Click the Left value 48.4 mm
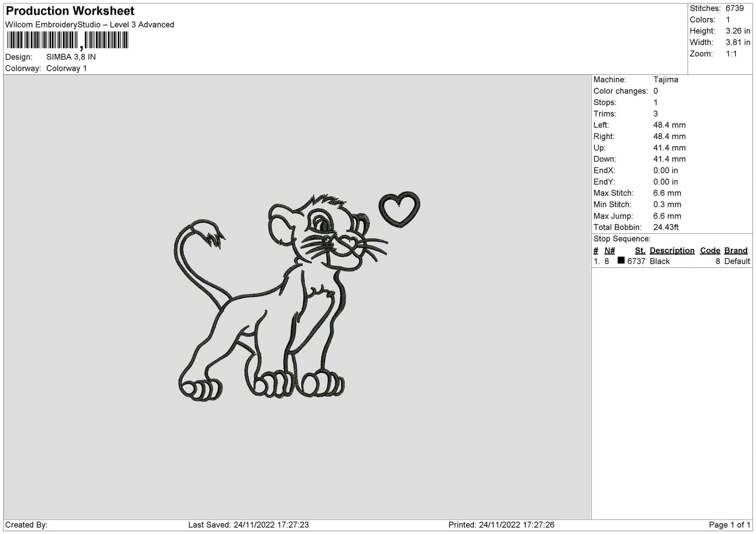Screen dimensions: 756x534 pyautogui.click(x=670, y=125)
